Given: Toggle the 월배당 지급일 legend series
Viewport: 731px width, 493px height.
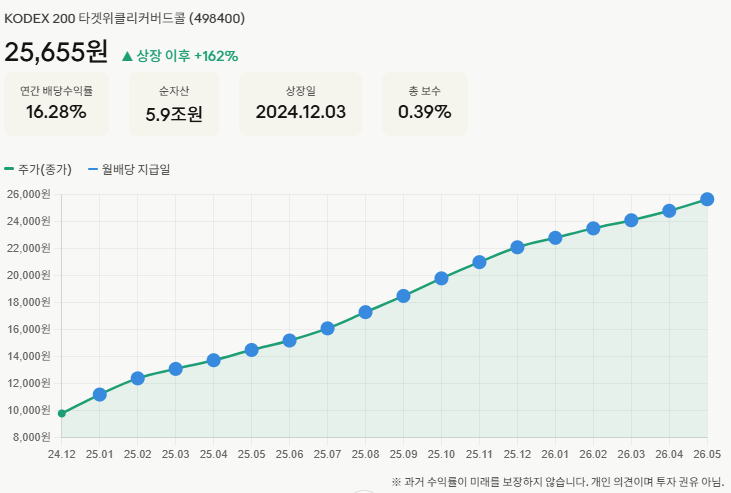Looking at the screenshot, I should click(129, 169).
